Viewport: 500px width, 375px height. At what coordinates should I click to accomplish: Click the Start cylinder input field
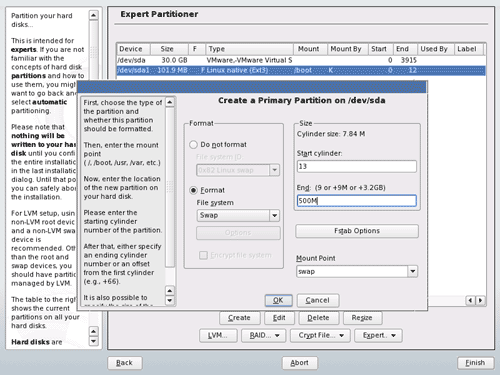tap(357, 166)
